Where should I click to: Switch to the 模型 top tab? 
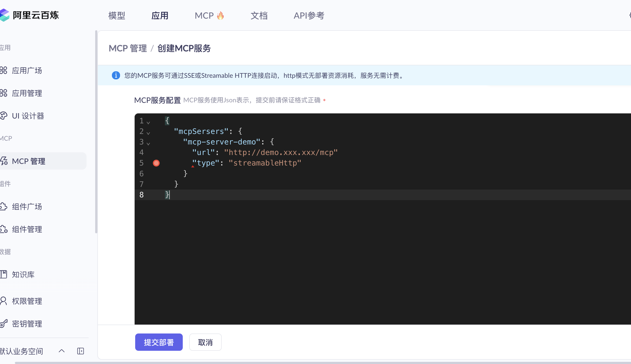point(117,16)
